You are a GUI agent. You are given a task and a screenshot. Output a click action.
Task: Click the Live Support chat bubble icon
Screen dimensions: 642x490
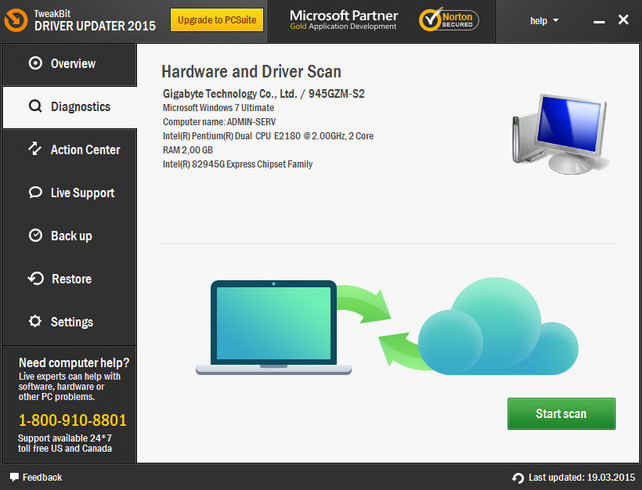click(36, 193)
